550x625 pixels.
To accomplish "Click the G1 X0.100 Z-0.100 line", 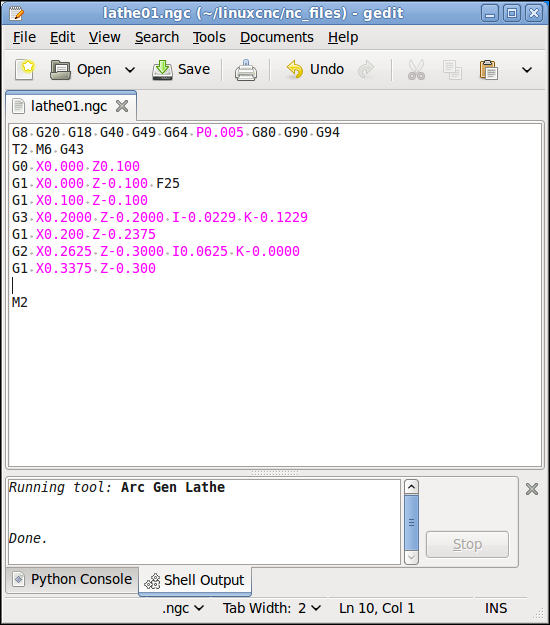I will 80,200.
